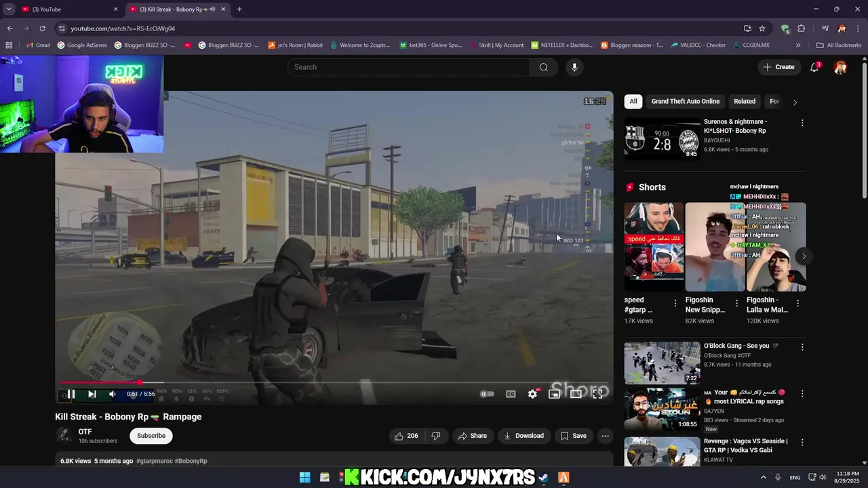
Task: Open the All Bookmarks folder
Action: (x=839, y=45)
